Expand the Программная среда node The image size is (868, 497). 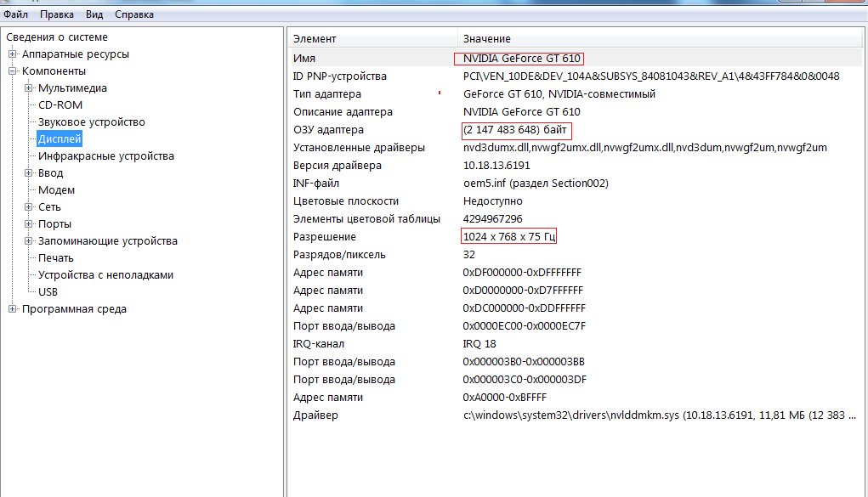click(13, 309)
